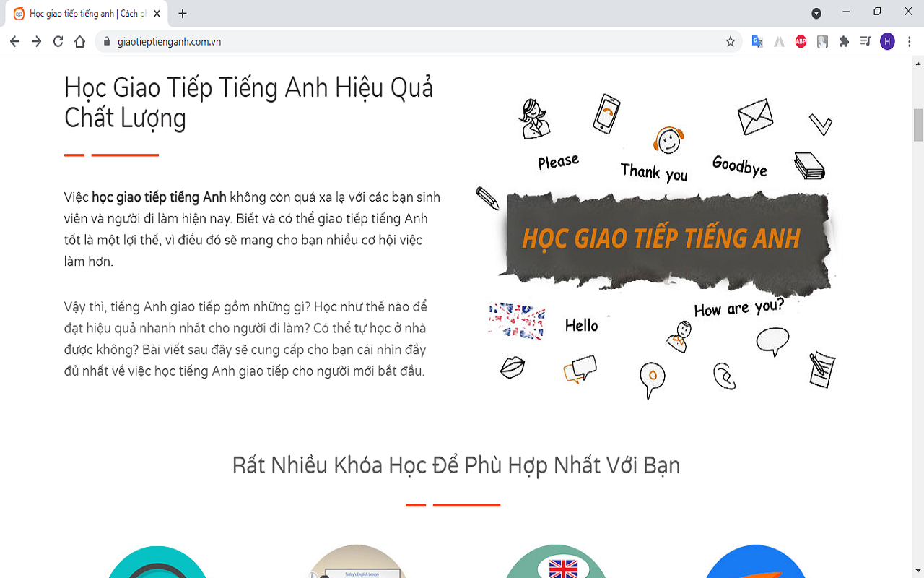Click the heading 'Rất Nhiều Khóa Học Để Phù Hợp Nhất Với Bạn'
The width and height of the screenshot is (924, 578).
(x=456, y=465)
